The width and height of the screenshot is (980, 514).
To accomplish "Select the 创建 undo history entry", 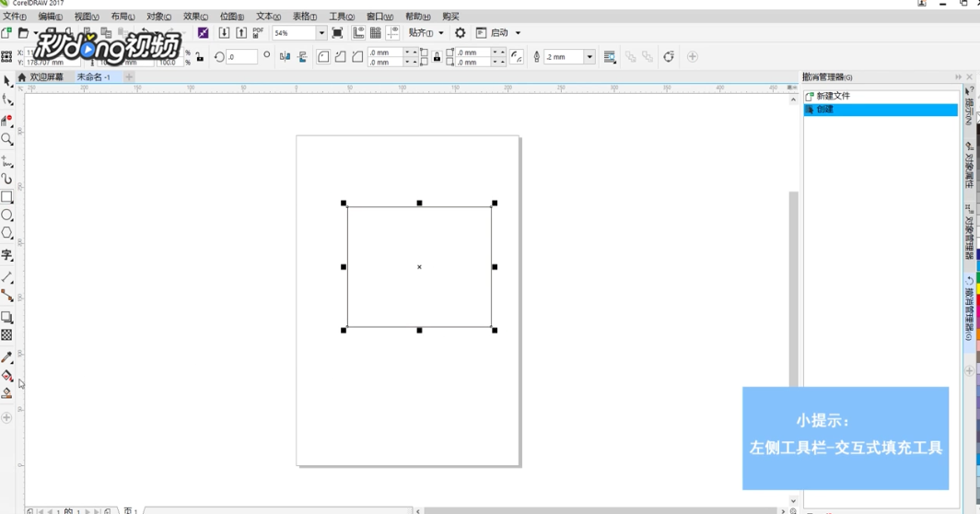I will point(881,110).
